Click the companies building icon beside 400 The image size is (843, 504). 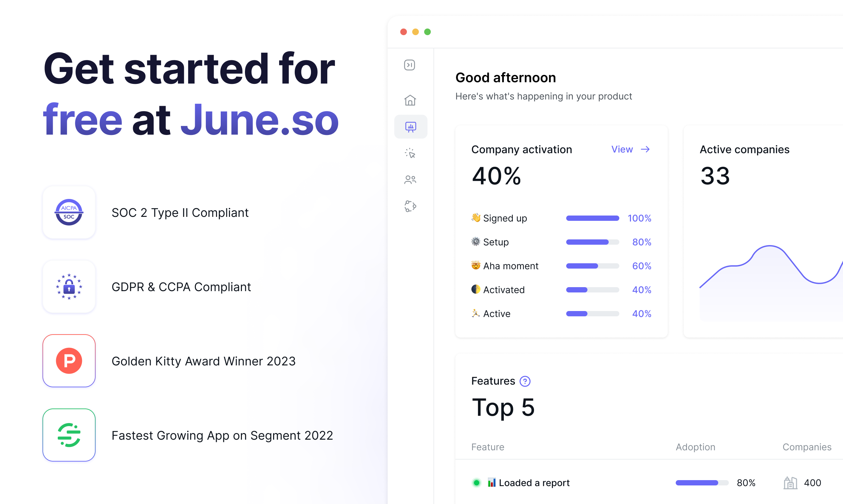pyautogui.click(x=790, y=482)
